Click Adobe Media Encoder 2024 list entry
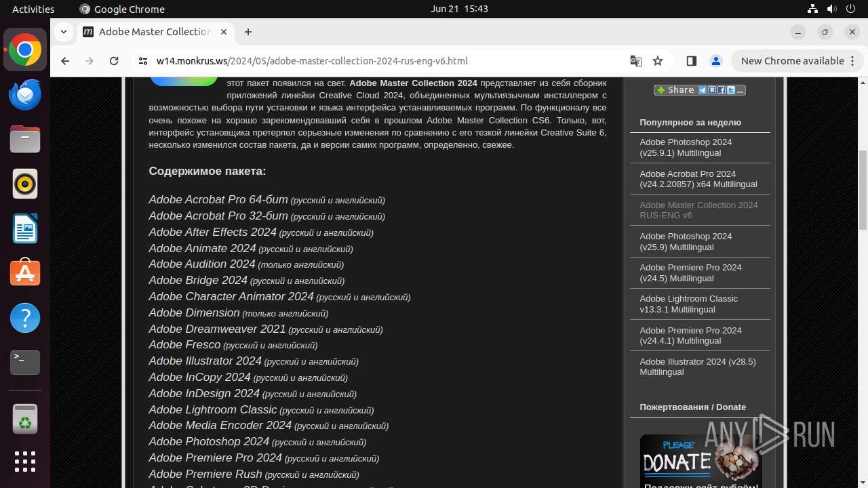 (269, 425)
